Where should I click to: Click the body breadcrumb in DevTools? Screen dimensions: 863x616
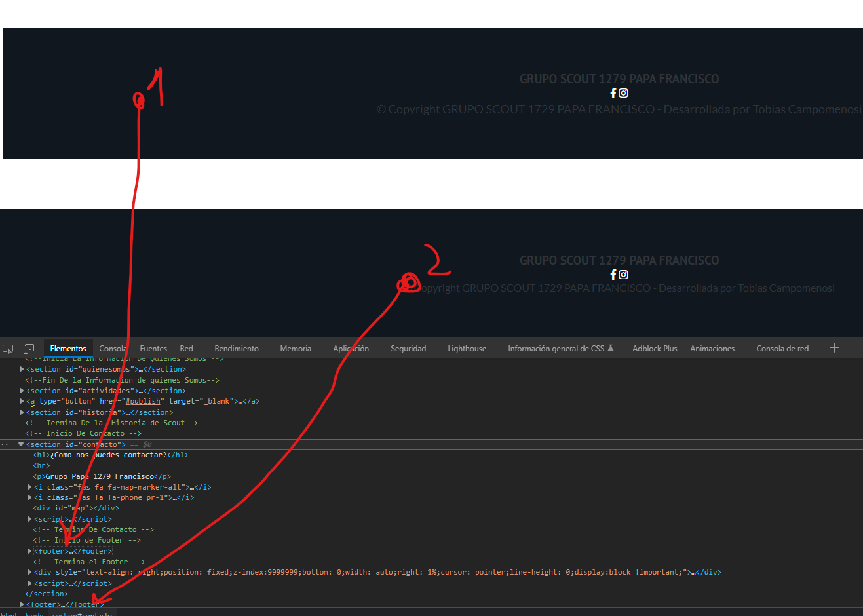[35, 613]
